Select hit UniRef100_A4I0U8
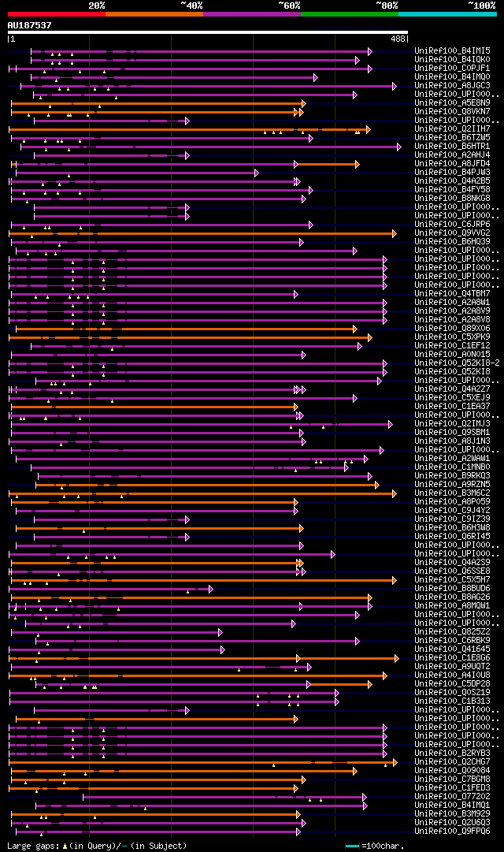Viewport: 504px width, 852px height. point(452,676)
